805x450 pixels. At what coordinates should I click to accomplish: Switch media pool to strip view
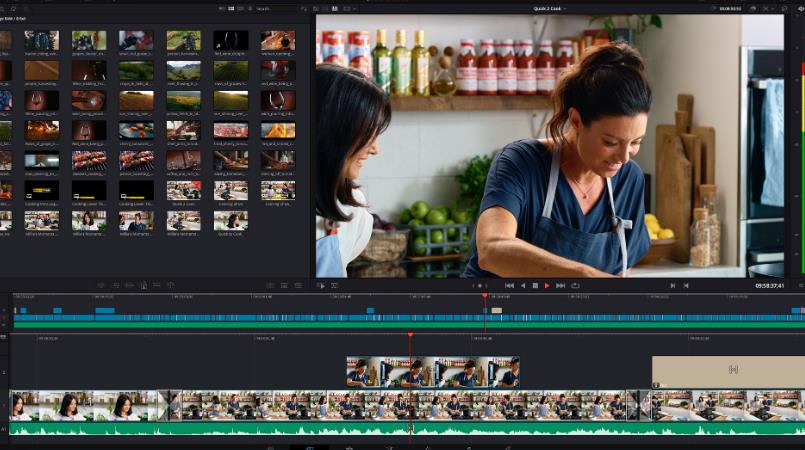click(240, 9)
